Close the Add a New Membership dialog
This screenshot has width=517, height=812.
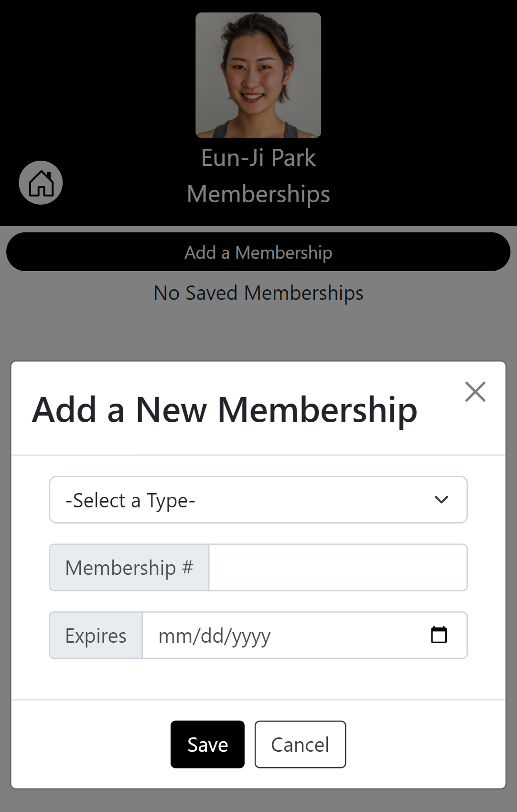coord(475,392)
